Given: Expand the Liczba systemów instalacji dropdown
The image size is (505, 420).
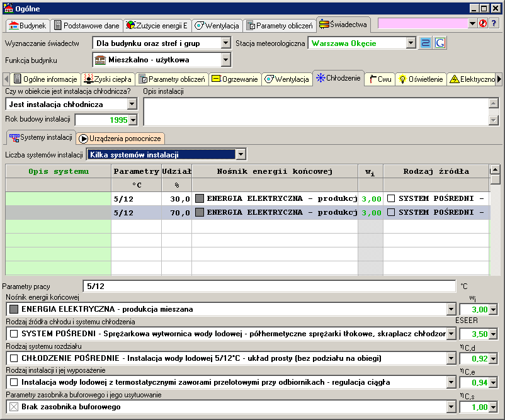Looking at the screenshot, I should pyautogui.click(x=241, y=155).
